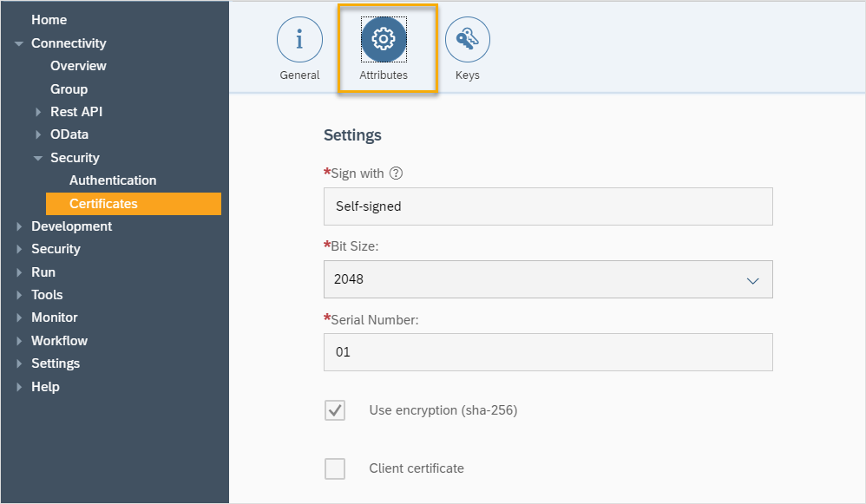Expand the Rest API node
Image resolution: width=866 pixels, height=504 pixels.
pos(38,112)
